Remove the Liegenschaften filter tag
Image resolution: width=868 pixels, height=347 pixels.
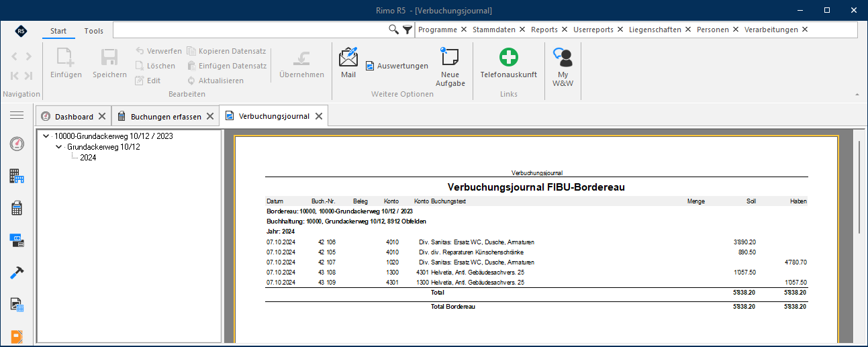(688, 30)
